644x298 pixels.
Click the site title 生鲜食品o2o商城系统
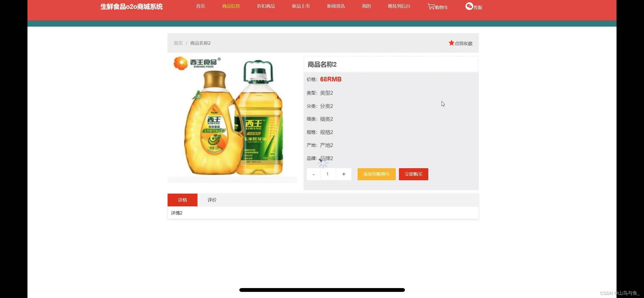tap(131, 7)
